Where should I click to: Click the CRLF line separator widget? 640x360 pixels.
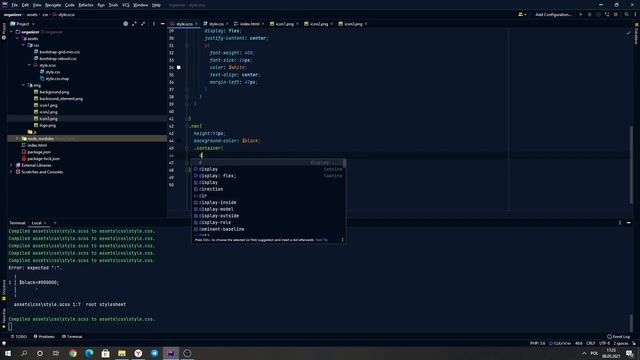click(x=591, y=343)
